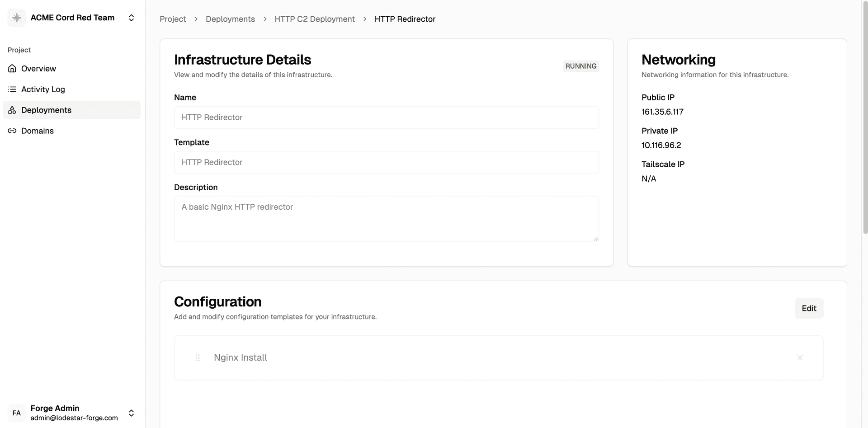Remove Nginx Install with the X icon

tap(800, 358)
